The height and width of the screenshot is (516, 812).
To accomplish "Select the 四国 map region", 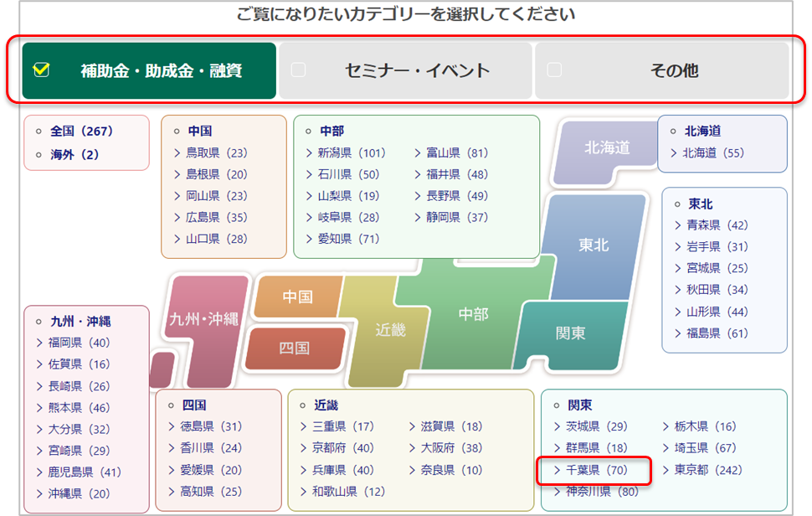I will coord(294,348).
